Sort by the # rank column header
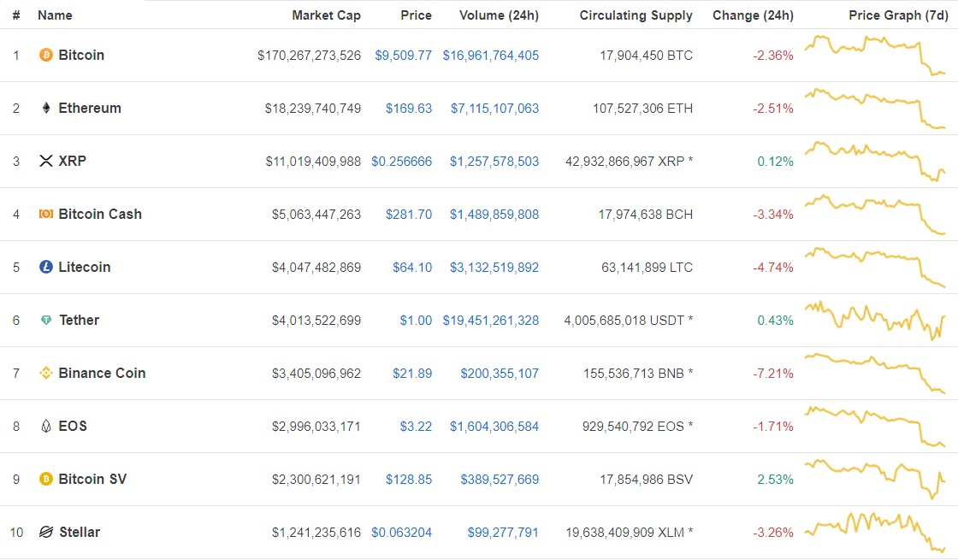958x560 pixels. click(x=16, y=15)
